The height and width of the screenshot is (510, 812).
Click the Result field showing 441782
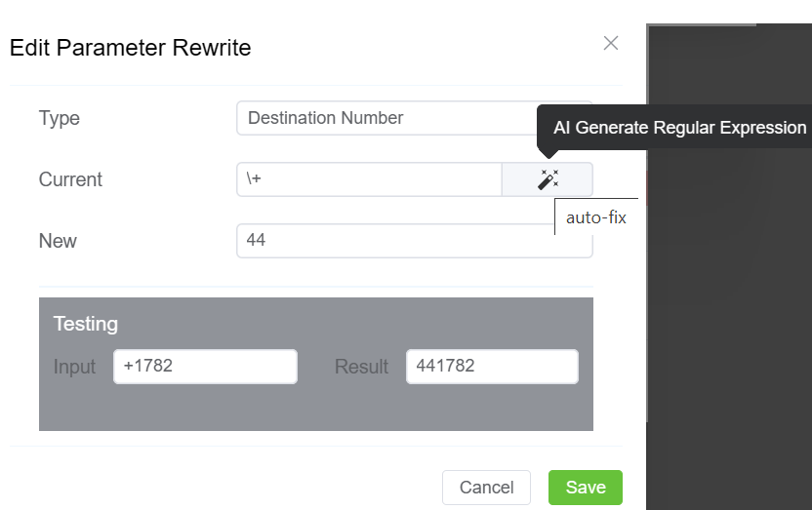pyautogui.click(x=492, y=367)
